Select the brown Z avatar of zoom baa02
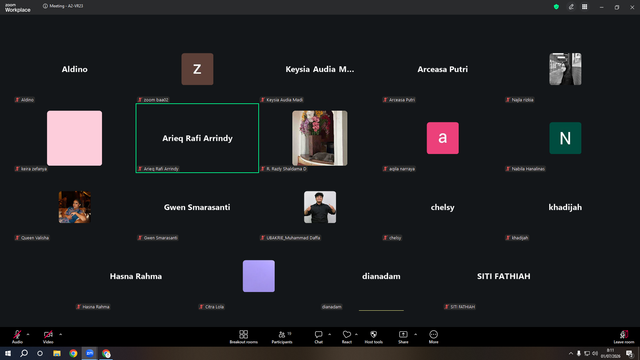640x360 pixels. pos(197,69)
